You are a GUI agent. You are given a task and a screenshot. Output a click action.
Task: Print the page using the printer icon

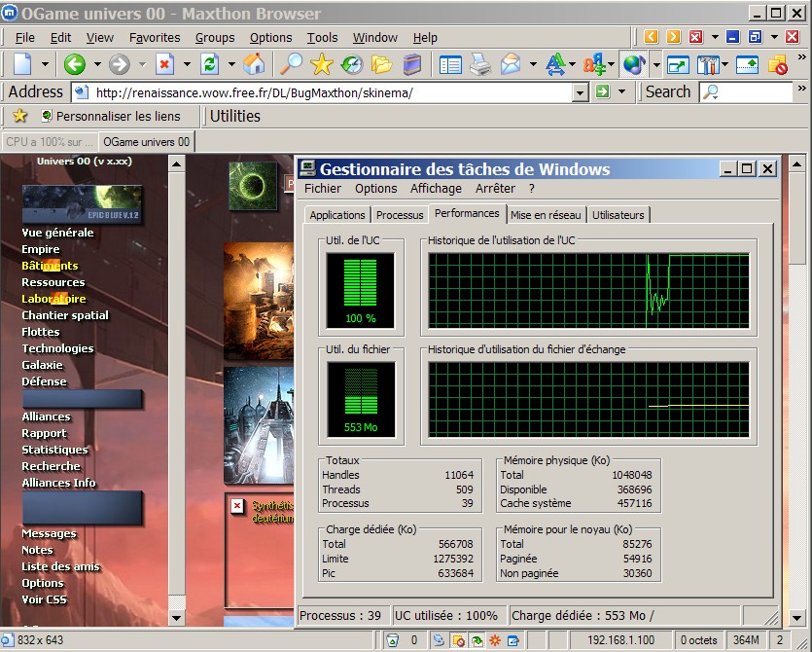pos(480,65)
